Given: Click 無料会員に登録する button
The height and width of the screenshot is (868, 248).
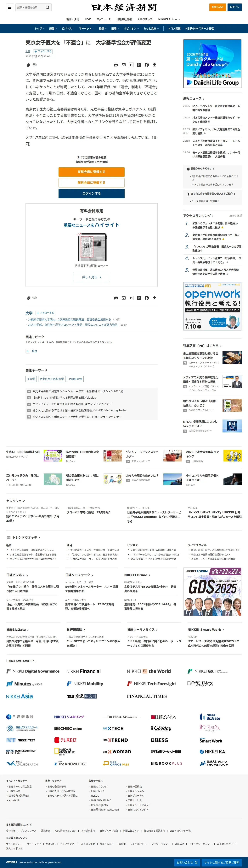Looking at the screenshot, I should pyautogui.click(x=92, y=183).
